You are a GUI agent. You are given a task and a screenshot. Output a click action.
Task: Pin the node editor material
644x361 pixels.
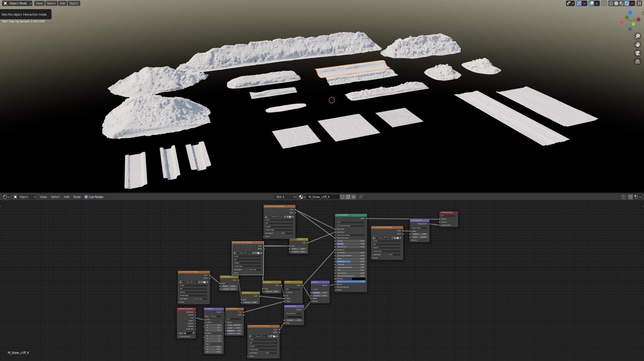(361, 197)
